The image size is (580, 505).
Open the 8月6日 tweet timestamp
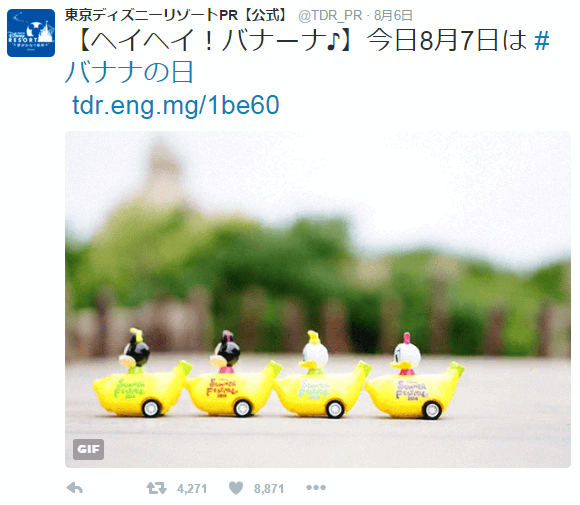393,16
